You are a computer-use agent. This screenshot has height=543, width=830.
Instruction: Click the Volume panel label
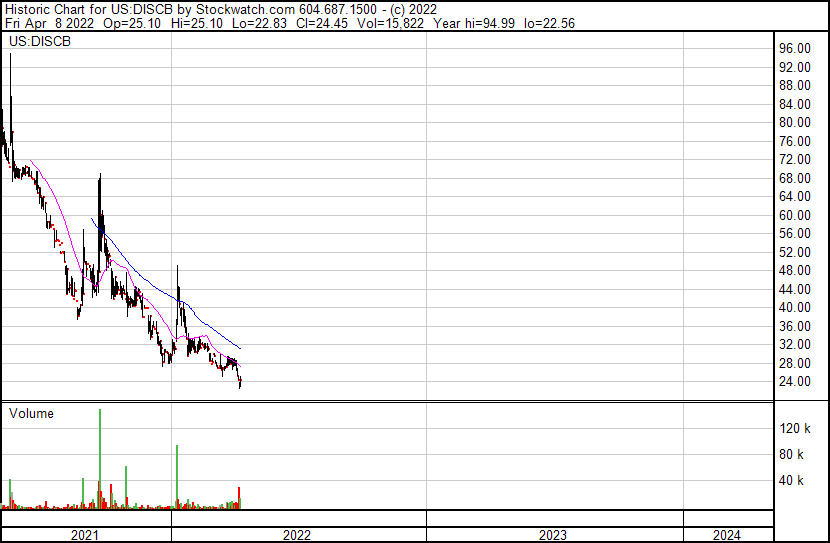point(31,413)
